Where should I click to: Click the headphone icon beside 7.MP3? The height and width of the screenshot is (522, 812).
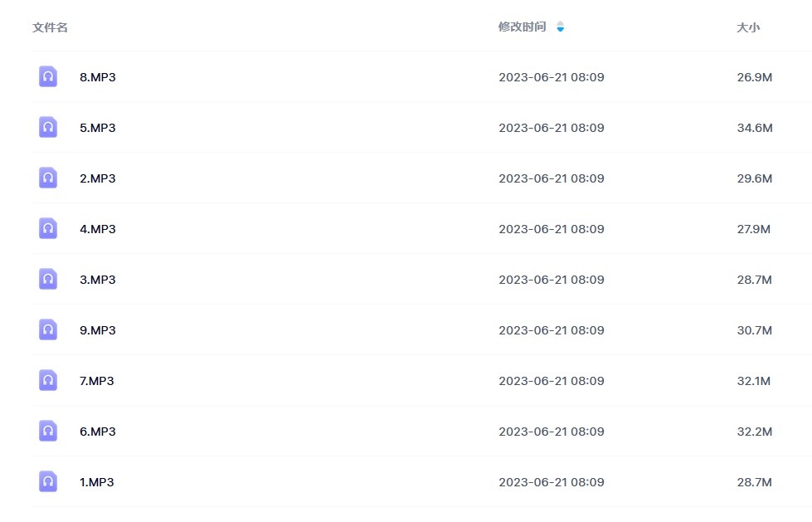(x=48, y=380)
